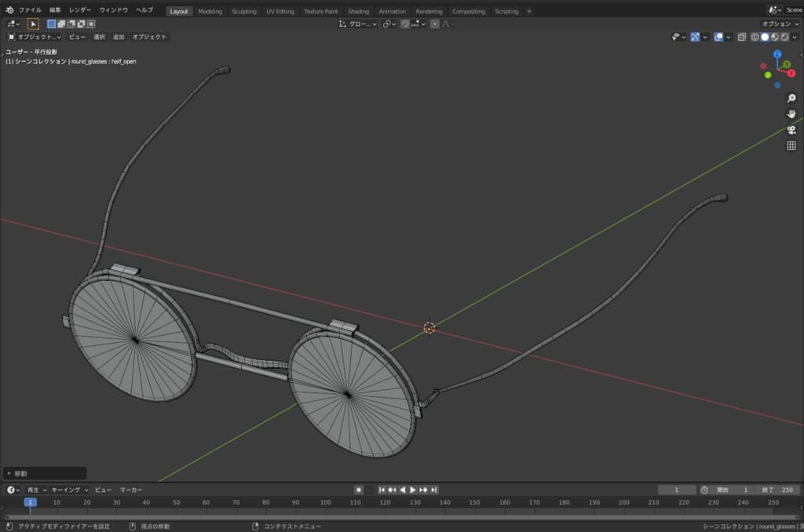Switch to the Compositing workspace tab

pos(468,11)
